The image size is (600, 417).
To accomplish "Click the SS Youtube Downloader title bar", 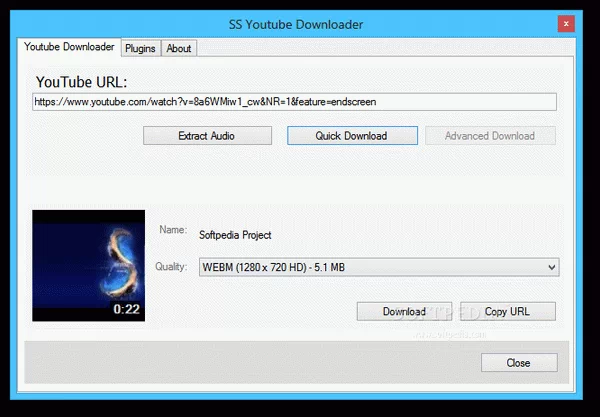I will coord(296,24).
